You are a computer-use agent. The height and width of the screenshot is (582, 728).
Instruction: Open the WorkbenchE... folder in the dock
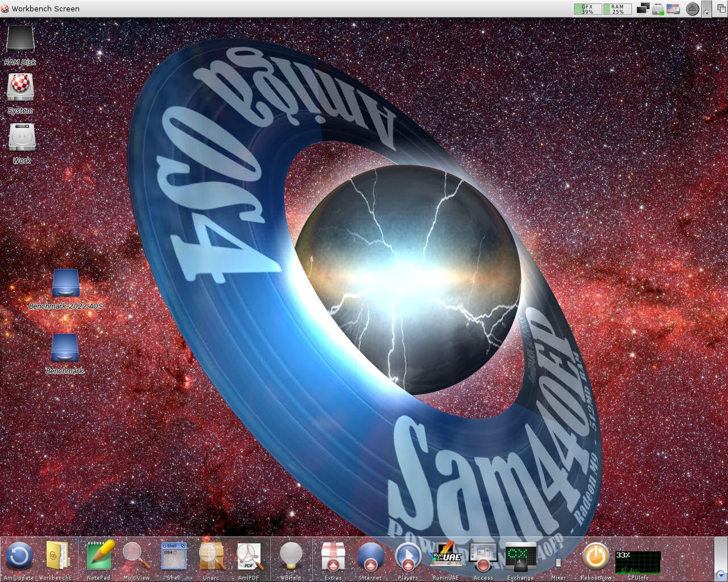[x=57, y=556]
